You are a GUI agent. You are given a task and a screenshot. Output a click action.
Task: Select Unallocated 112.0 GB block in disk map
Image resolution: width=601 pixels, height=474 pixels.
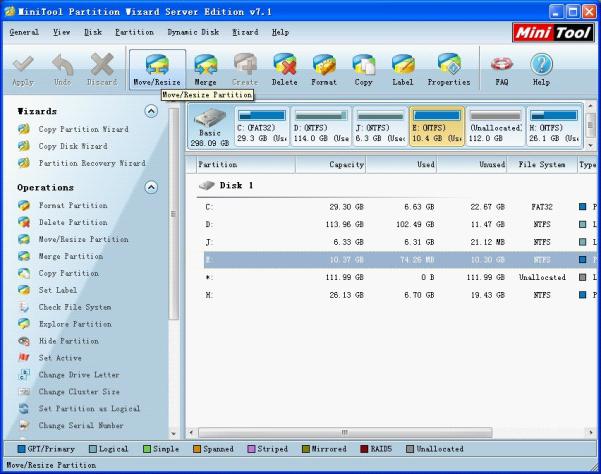click(x=496, y=127)
